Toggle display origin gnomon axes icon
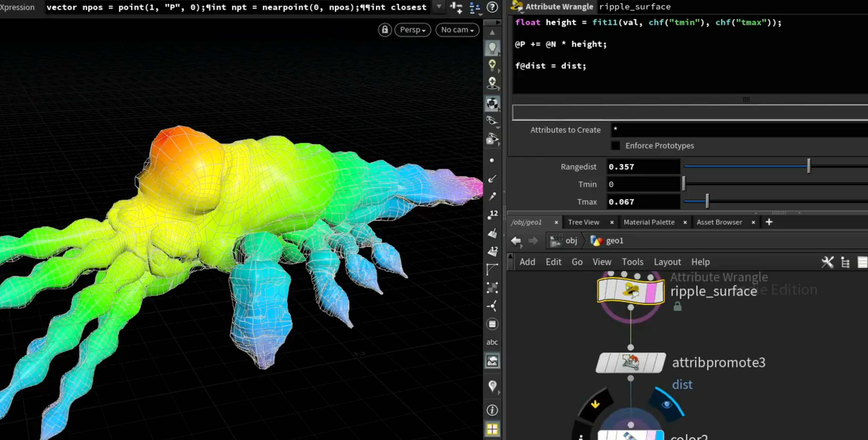The height and width of the screenshot is (440, 868). [x=492, y=306]
